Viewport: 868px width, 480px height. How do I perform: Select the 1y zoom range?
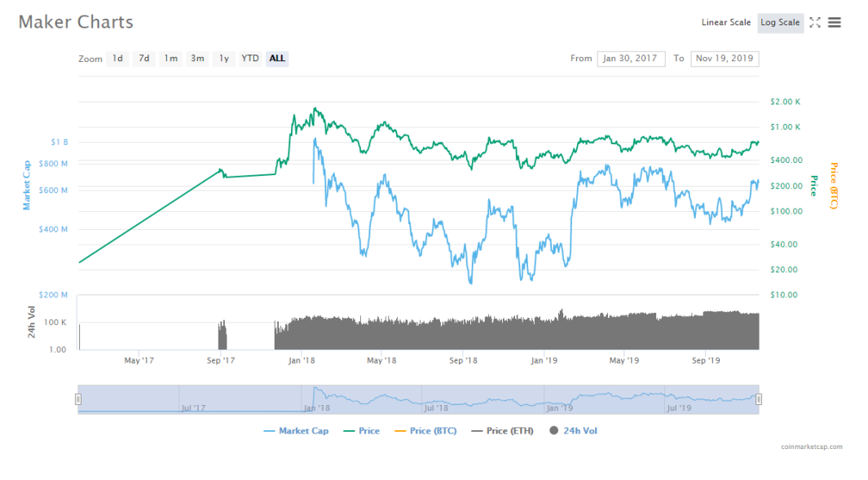pyautogui.click(x=223, y=59)
